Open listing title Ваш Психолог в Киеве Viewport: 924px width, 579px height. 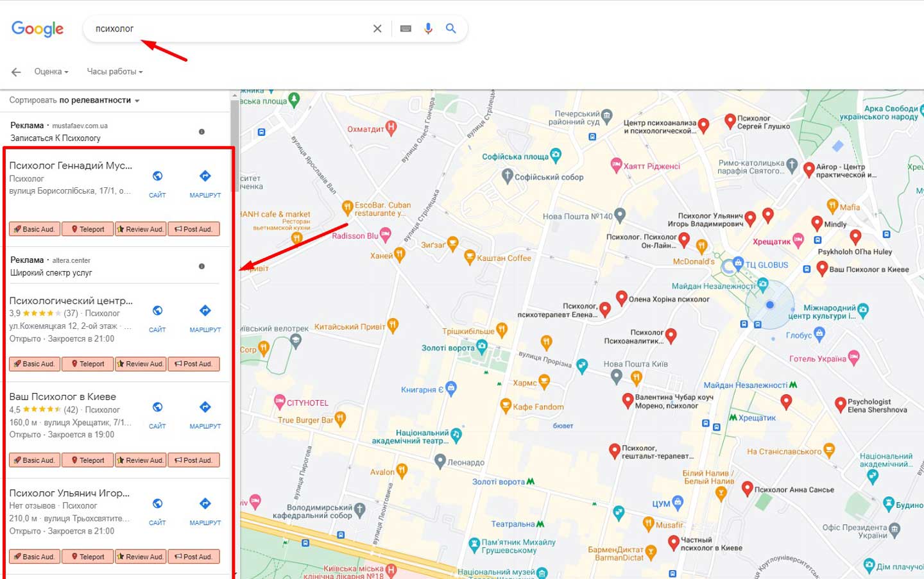click(63, 397)
